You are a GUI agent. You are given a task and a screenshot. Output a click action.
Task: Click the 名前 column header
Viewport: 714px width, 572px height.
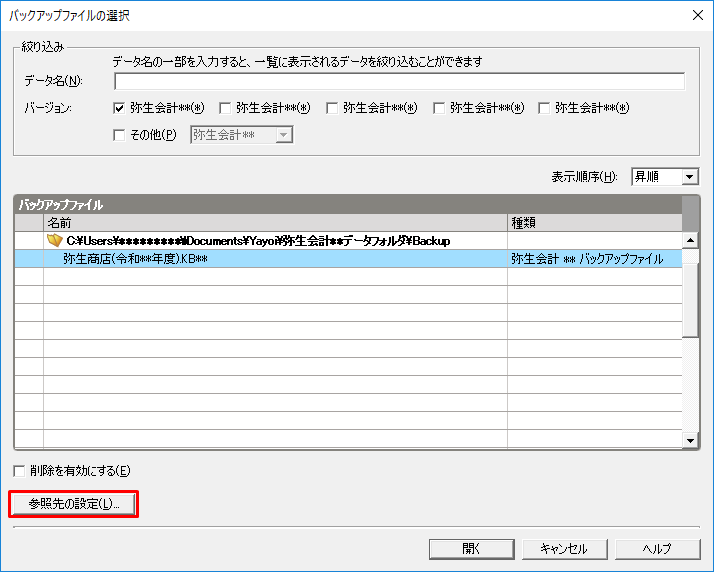[275, 223]
